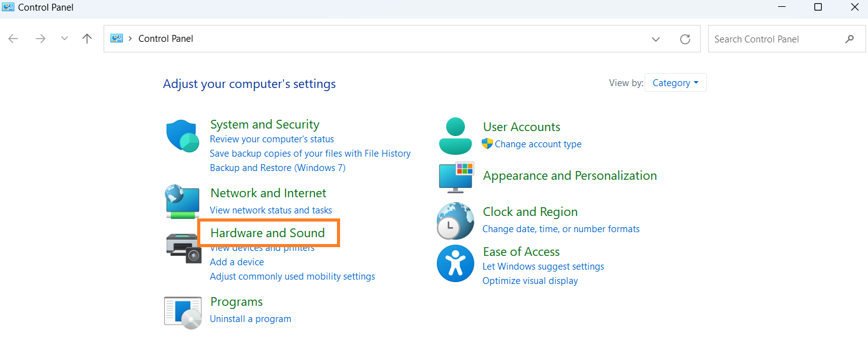Viewport: 868px width, 352px height.
Task: Open the Hardware and Sound category
Action: tap(268, 233)
